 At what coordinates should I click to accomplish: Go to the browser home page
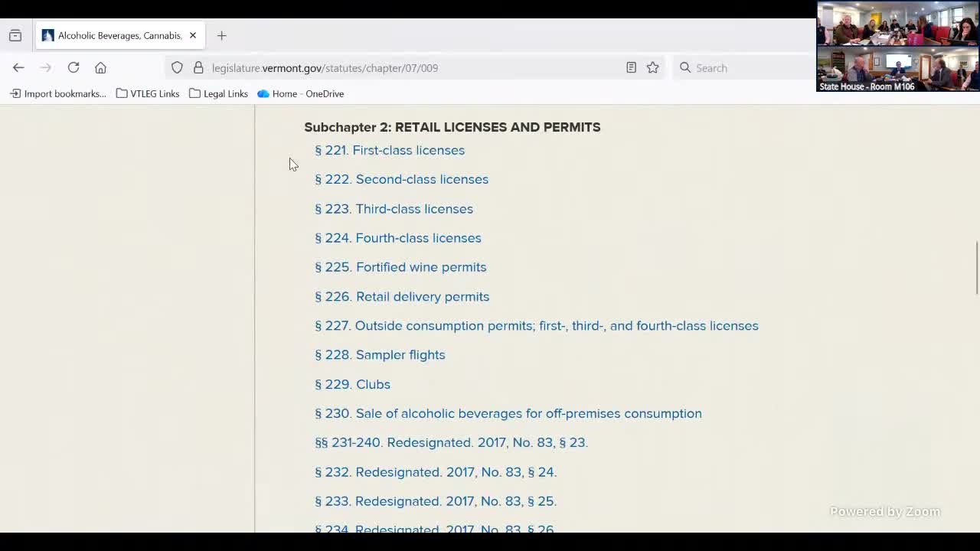click(100, 67)
